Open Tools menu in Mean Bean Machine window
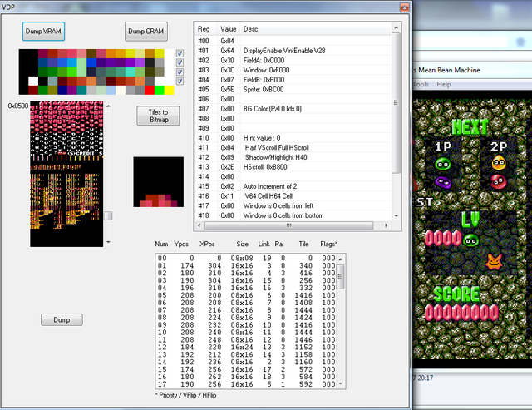The image size is (532, 410). click(421, 84)
